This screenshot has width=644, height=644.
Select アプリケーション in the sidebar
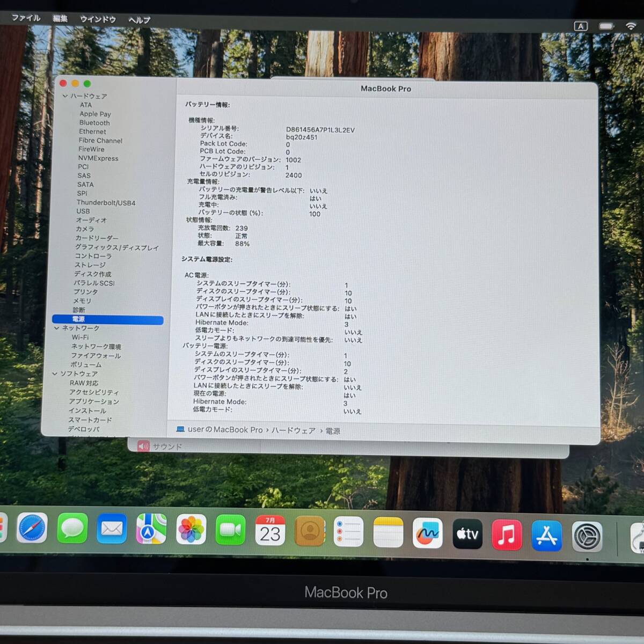[94, 401]
